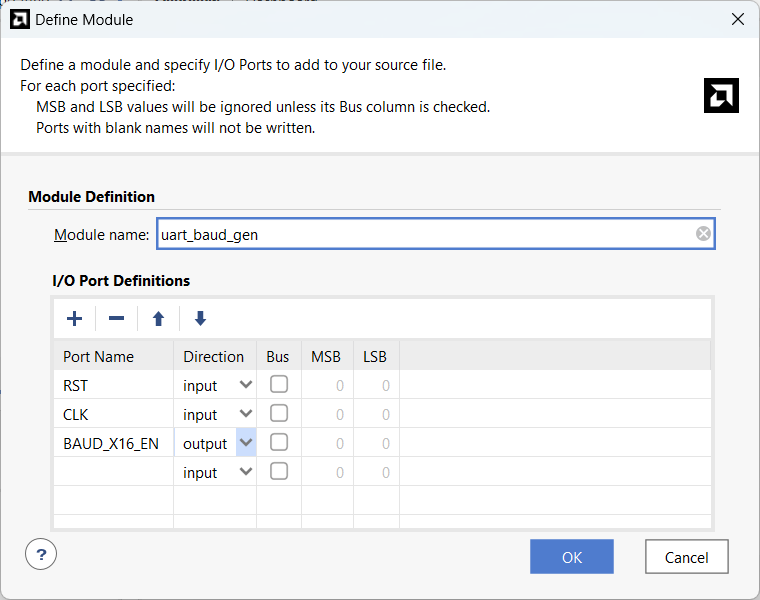
Task: Click the Module name text field
Action: coord(435,234)
